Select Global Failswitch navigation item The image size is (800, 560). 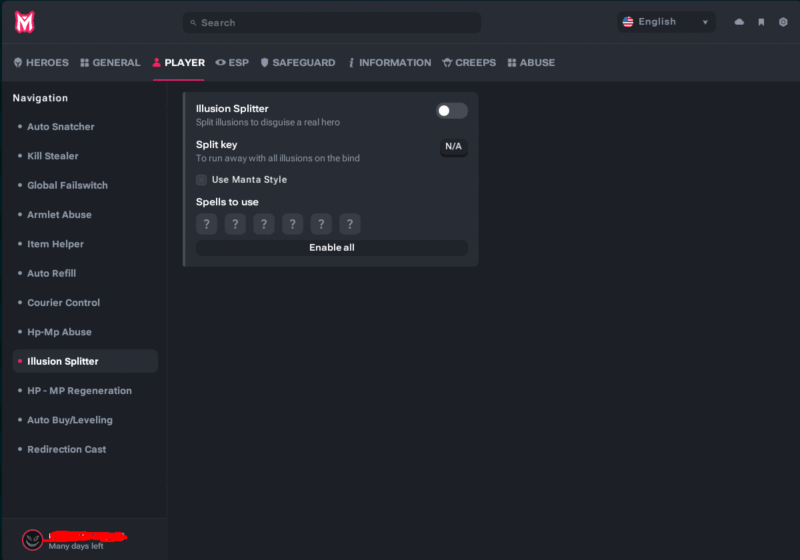(x=85, y=185)
